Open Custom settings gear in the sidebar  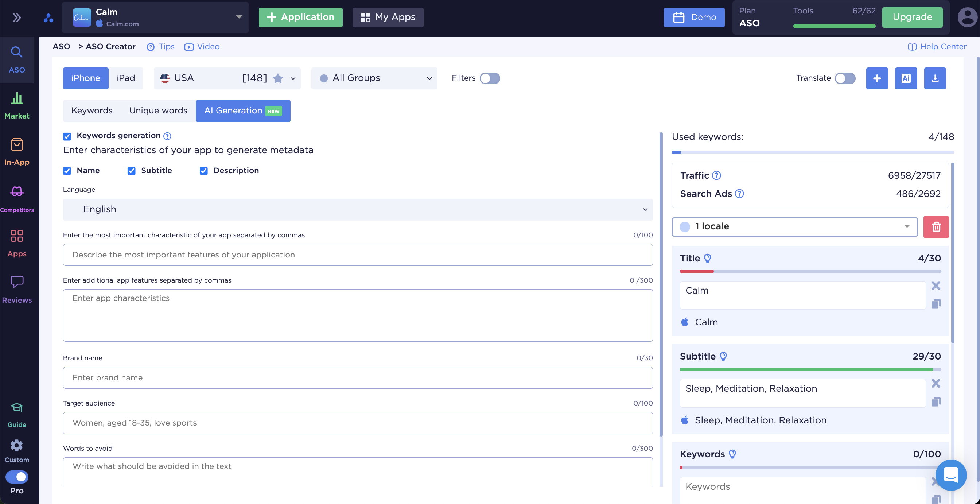pos(17,451)
